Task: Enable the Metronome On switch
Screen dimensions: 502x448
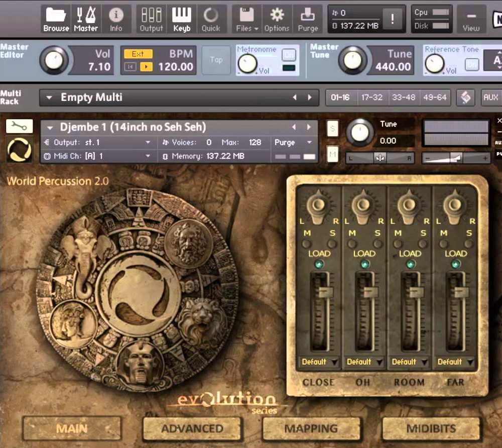Action: pos(289,55)
